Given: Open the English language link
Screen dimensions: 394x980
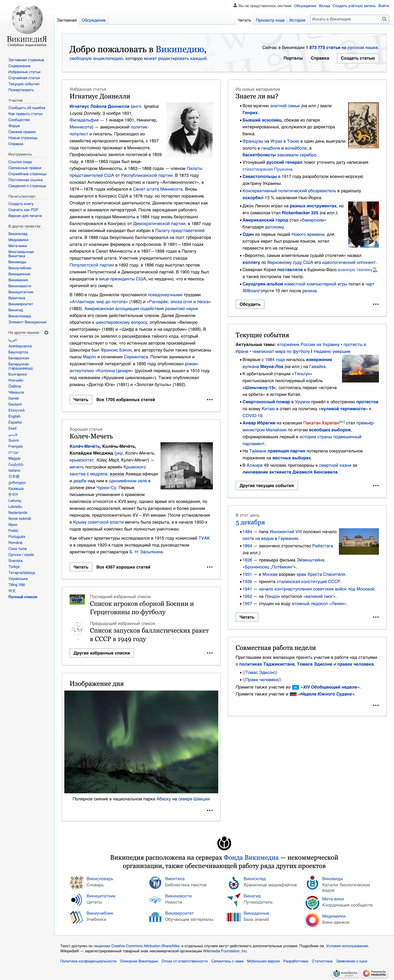Looking at the screenshot, I should pos(14,416).
